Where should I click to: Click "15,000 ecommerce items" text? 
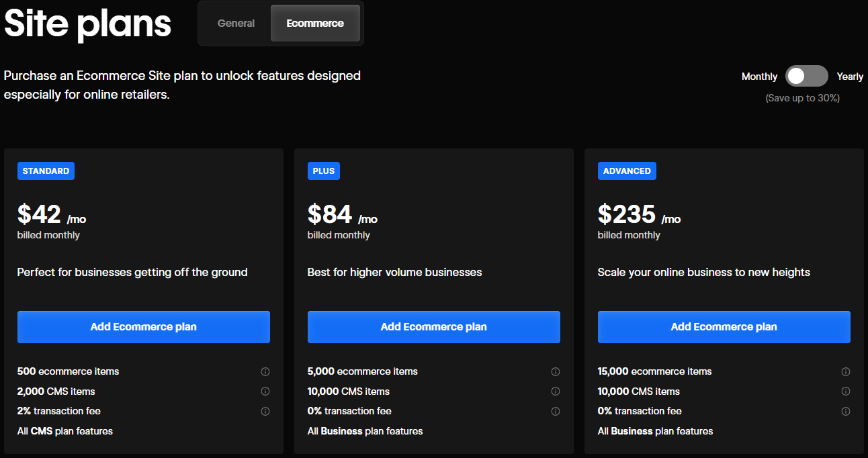click(655, 371)
